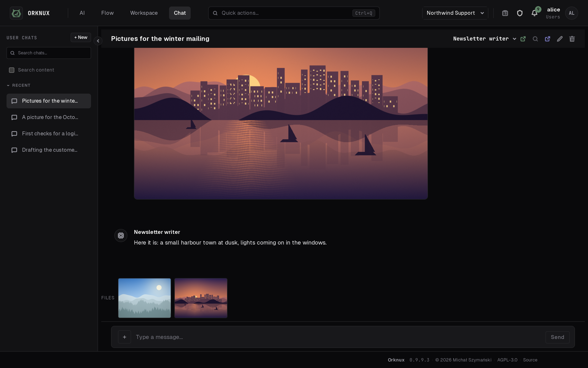Open chat 'A picture for the Octo…'
This screenshot has height=368, width=588.
49,117
